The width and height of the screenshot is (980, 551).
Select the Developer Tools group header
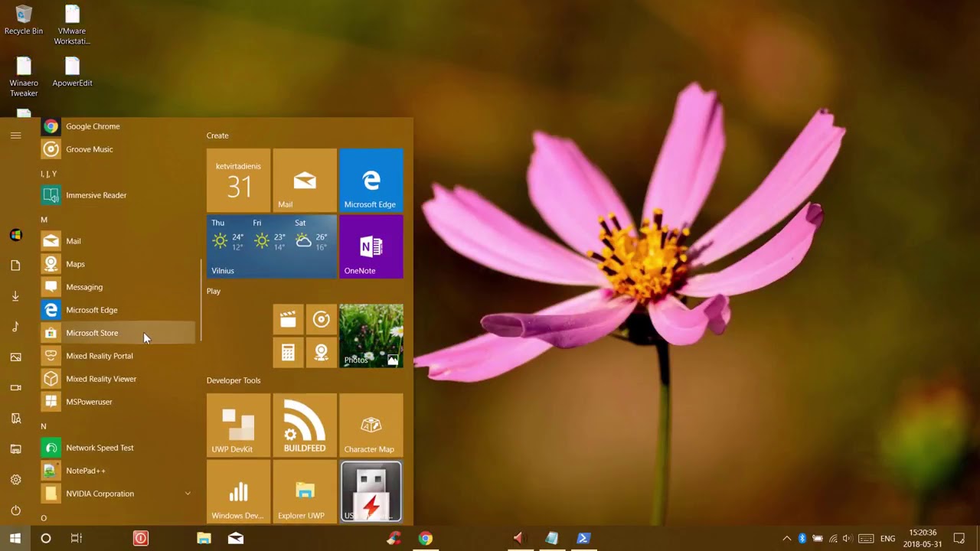[234, 380]
